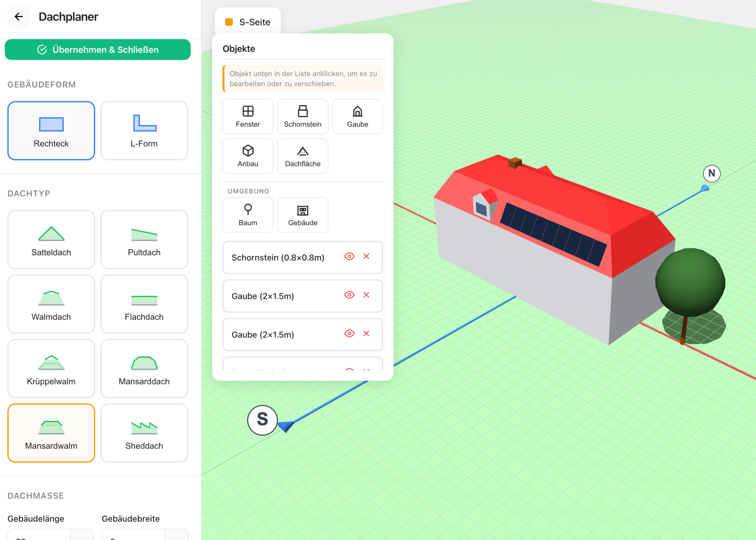
Task: Remove the first Gaube (2×1.5m)
Action: [x=366, y=295]
